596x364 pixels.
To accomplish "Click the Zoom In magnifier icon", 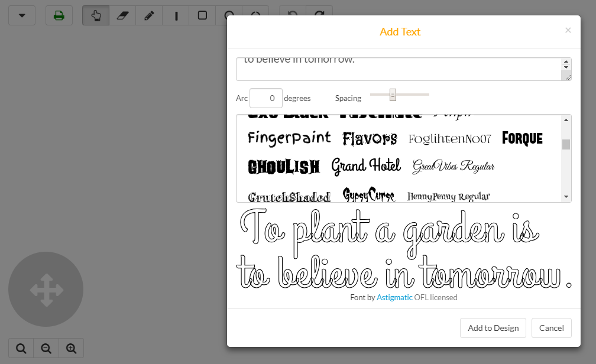I will point(71,348).
